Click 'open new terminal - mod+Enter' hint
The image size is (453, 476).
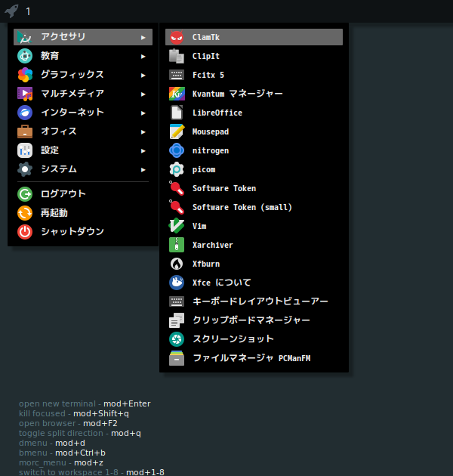[x=85, y=403]
